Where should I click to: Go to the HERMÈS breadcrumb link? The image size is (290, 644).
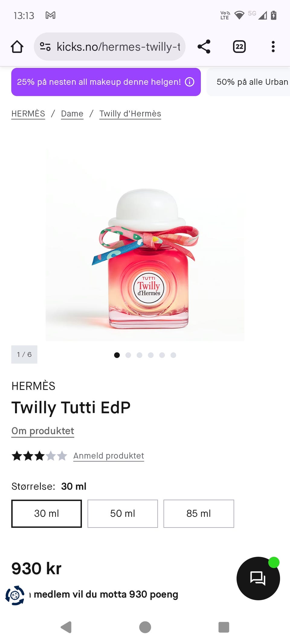(28, 114)
